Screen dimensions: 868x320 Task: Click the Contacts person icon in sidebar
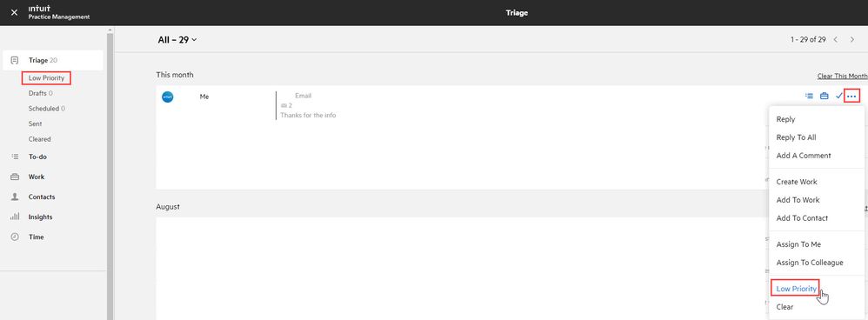click(x=15, y=197)
